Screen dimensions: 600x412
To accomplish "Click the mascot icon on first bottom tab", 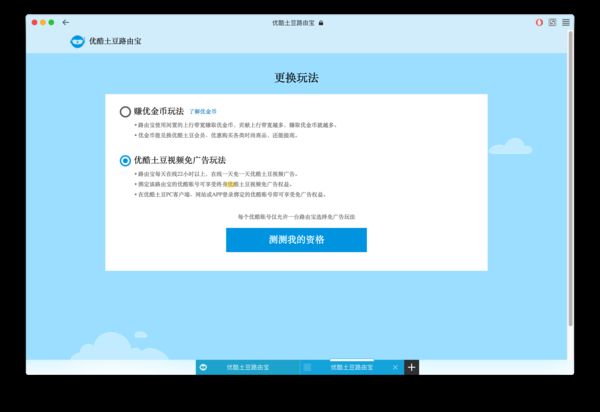I will pyautogui.click(x=203, y=367).
